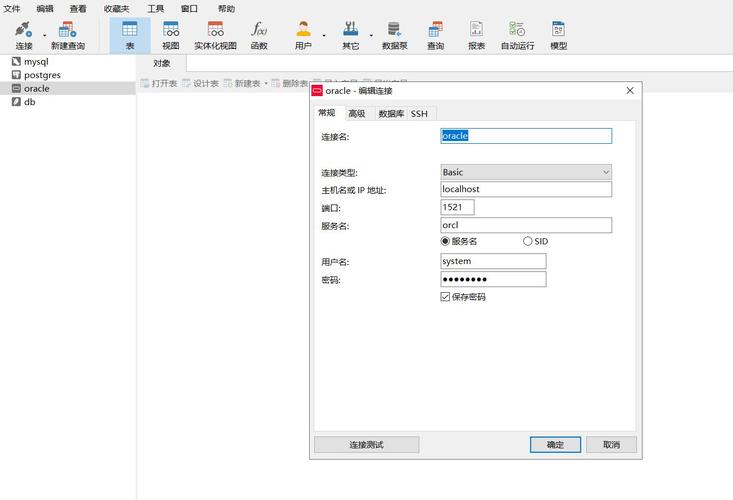Expand the dropdown arrow next to 用户
733x500 pixels.
click(324, 36)
